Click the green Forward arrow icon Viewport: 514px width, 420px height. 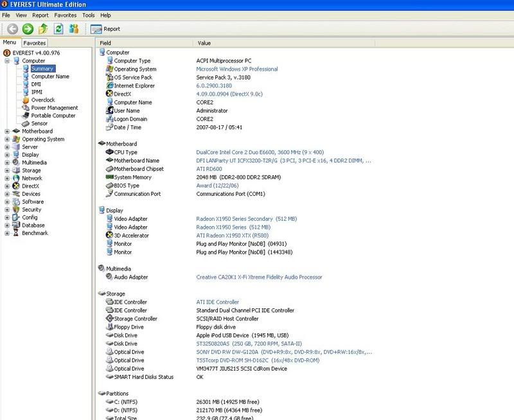pyautogui.click(x=28, y=29)
